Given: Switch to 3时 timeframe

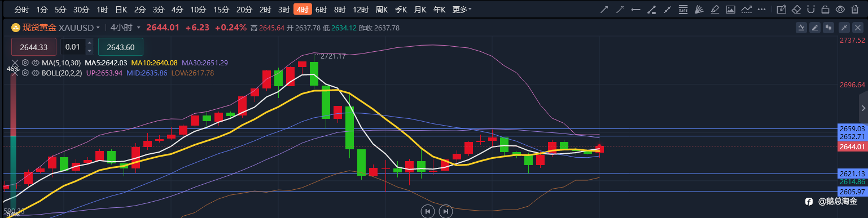Looking at the screenshot, I should (284, 10).
